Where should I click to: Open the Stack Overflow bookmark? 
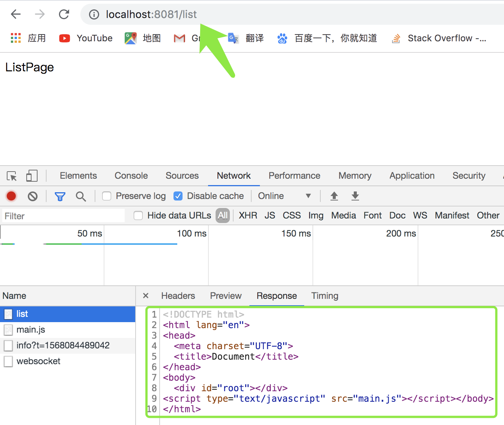point(439,38)
